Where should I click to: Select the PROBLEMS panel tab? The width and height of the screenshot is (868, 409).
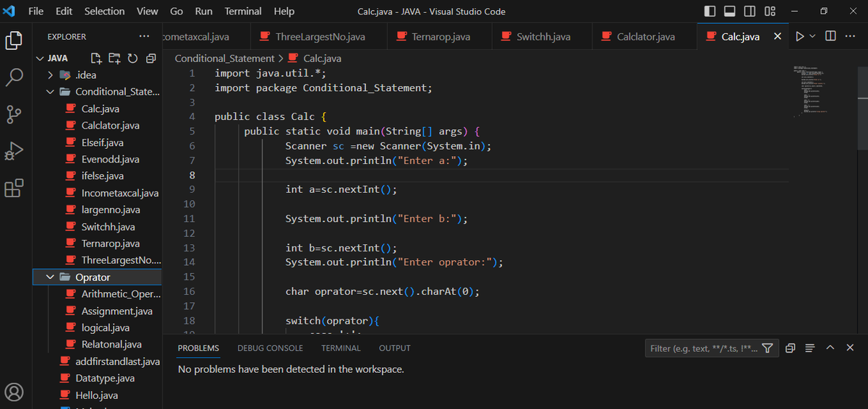(x=198, y=348)
